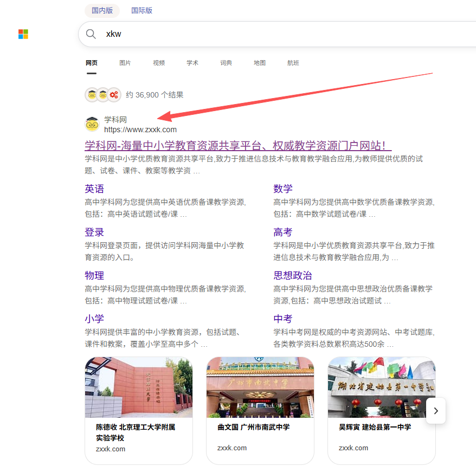Show next carousel cards with right chevron
The height and width of the screenshot is (466, 476).
[436, 411]
